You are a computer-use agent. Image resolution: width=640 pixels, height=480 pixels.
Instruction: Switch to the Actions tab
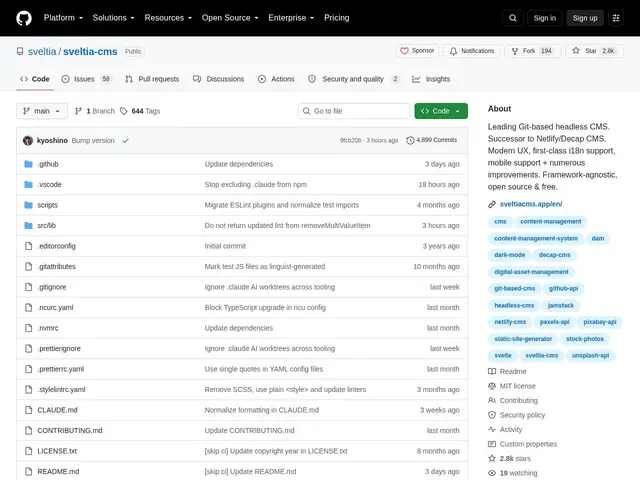[276, 79]
